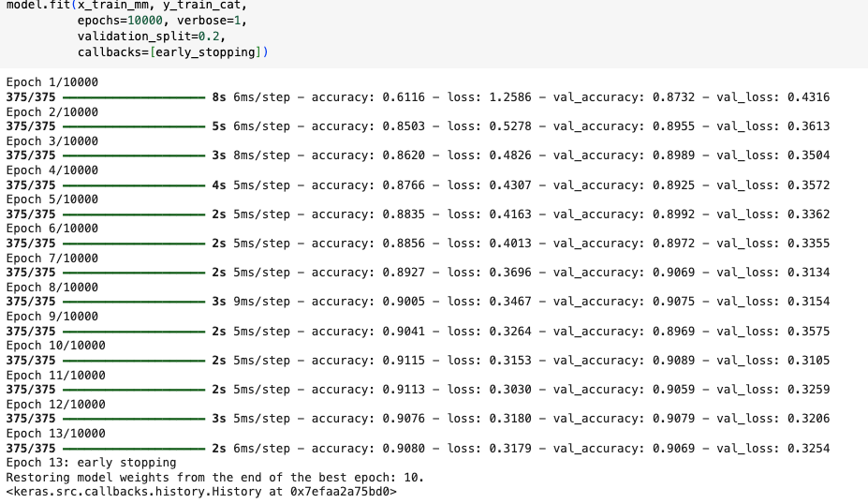868x503 pixels.
Task: Click val_loss value 0.3613
Action: (x=808, y=126)
